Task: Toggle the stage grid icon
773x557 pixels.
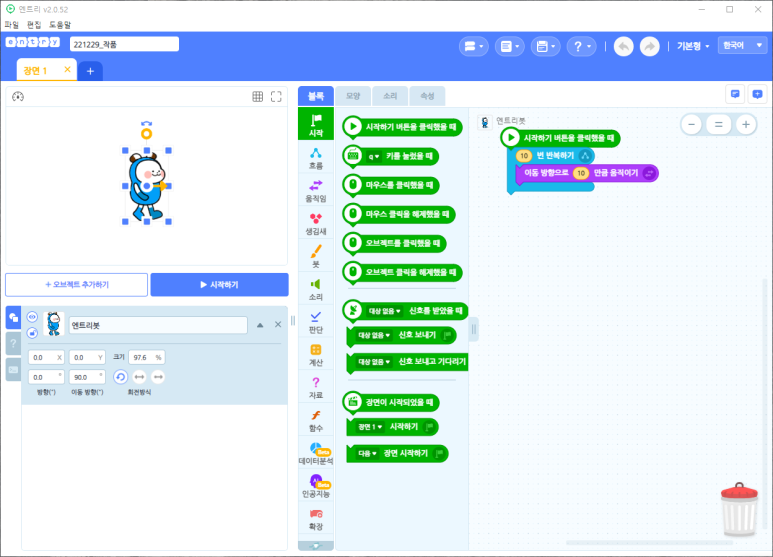Action: pyautogui.click(x=257, y=97)
